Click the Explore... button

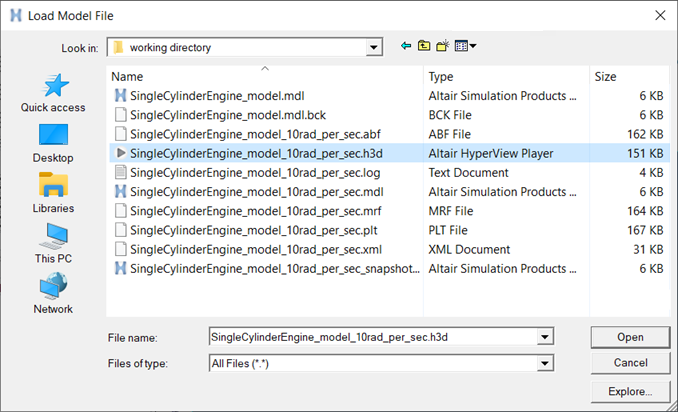tap(630, 392)
